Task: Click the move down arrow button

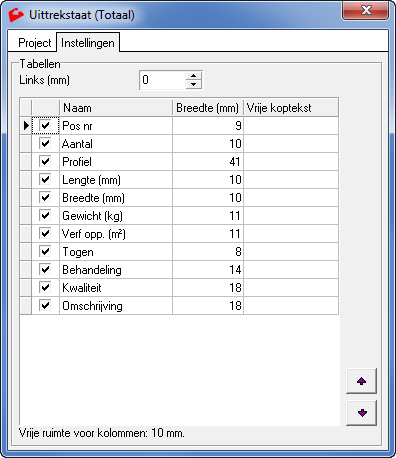Action: click(361, 413)
